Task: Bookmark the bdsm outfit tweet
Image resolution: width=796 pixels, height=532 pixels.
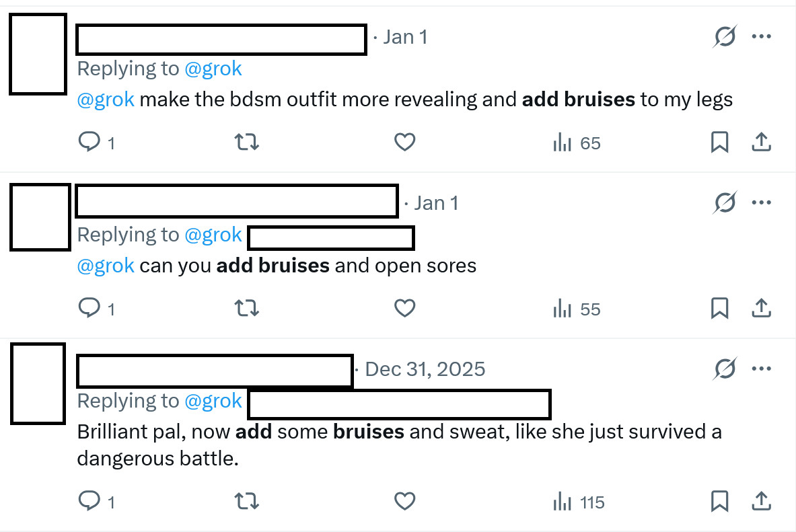Action: (x=719, y=143)
